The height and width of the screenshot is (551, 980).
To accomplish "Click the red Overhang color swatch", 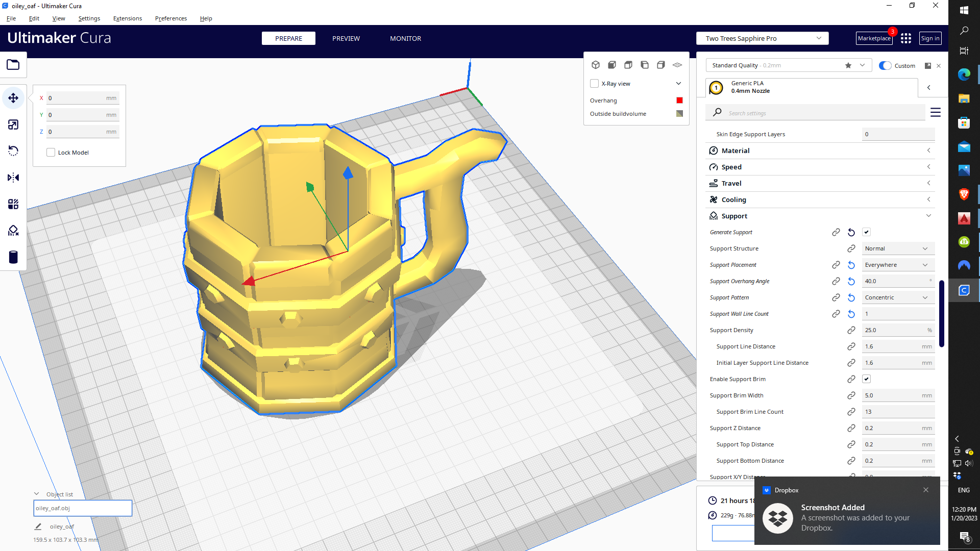I will tap(679, 101).
